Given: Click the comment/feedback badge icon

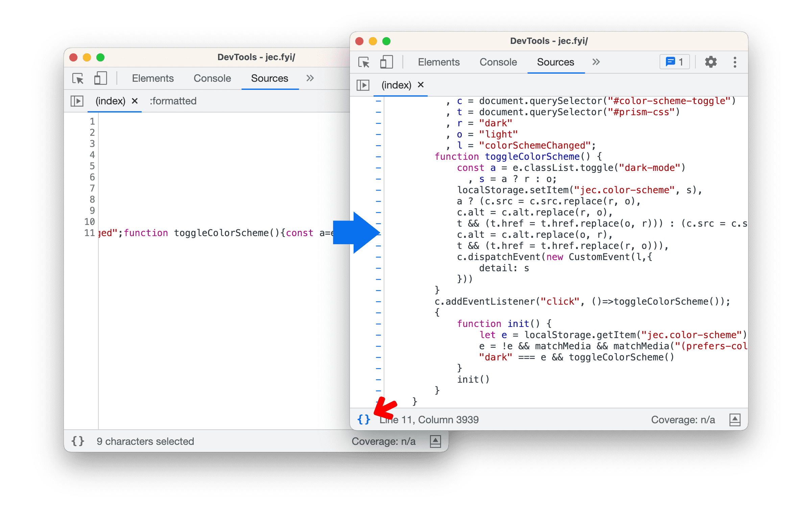Looking at the screenshot, I should click(x=674, y=62).
